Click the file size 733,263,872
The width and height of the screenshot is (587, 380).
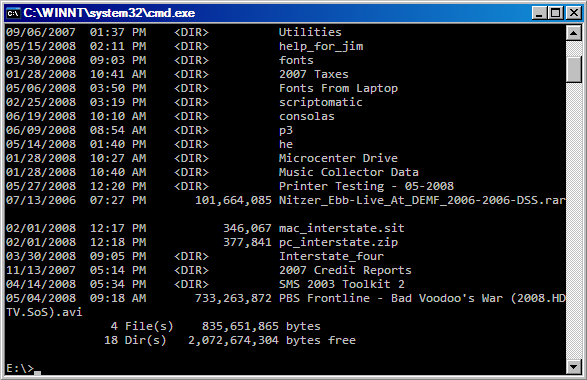click(x=233, y=298)
